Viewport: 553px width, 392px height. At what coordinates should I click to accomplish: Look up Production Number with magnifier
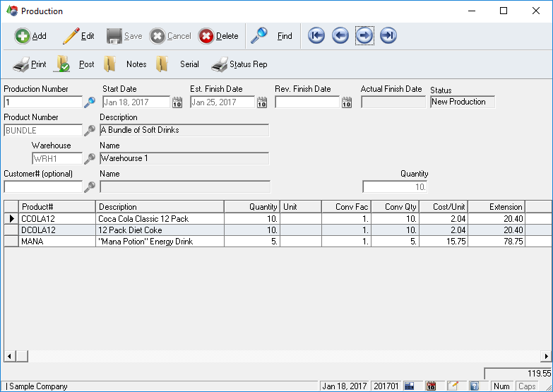(x=90, y=102)
